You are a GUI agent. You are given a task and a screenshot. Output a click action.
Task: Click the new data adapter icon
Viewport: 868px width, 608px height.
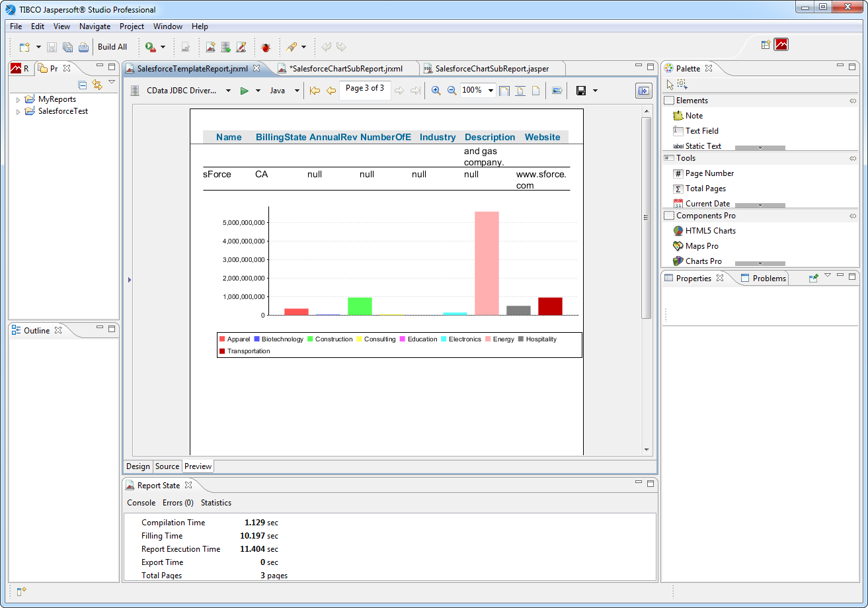(x=226, y=47)
